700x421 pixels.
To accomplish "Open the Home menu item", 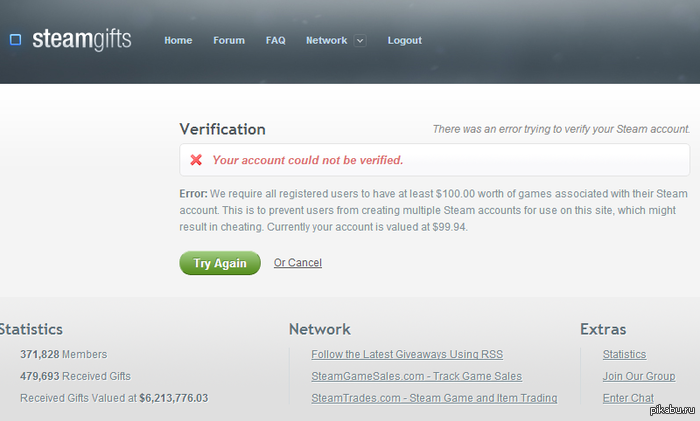I will 178,41.
